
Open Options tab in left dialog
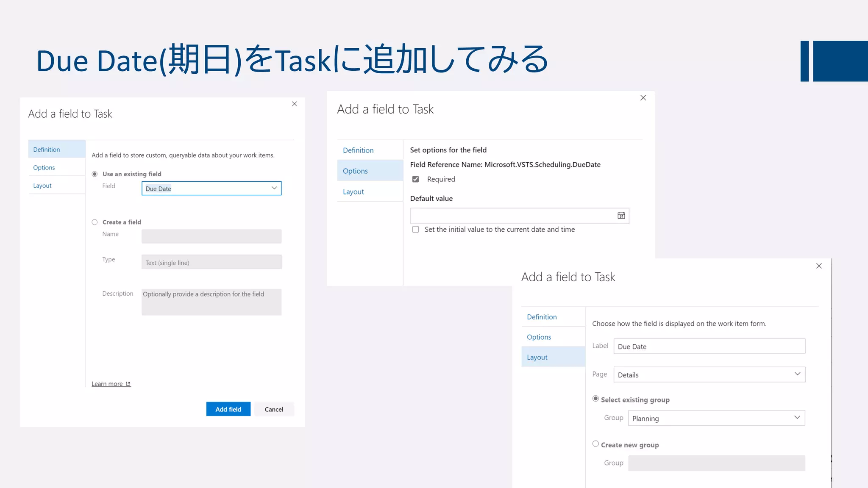[57, 167]
